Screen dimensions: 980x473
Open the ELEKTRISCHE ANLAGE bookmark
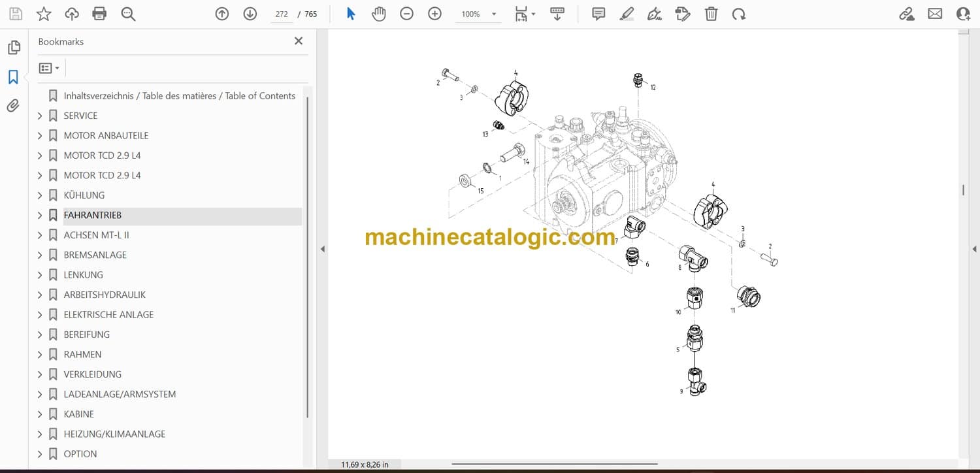click(108, 314)
